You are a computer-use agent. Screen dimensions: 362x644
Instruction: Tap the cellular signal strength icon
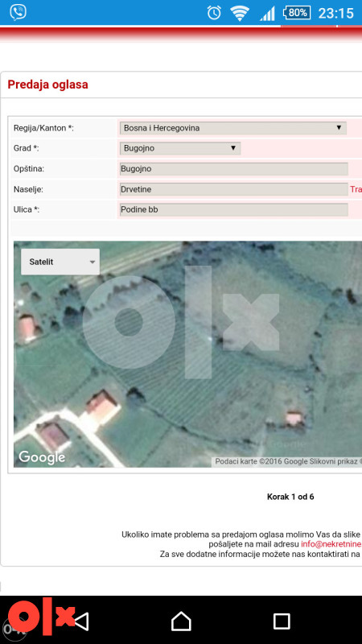267,13
